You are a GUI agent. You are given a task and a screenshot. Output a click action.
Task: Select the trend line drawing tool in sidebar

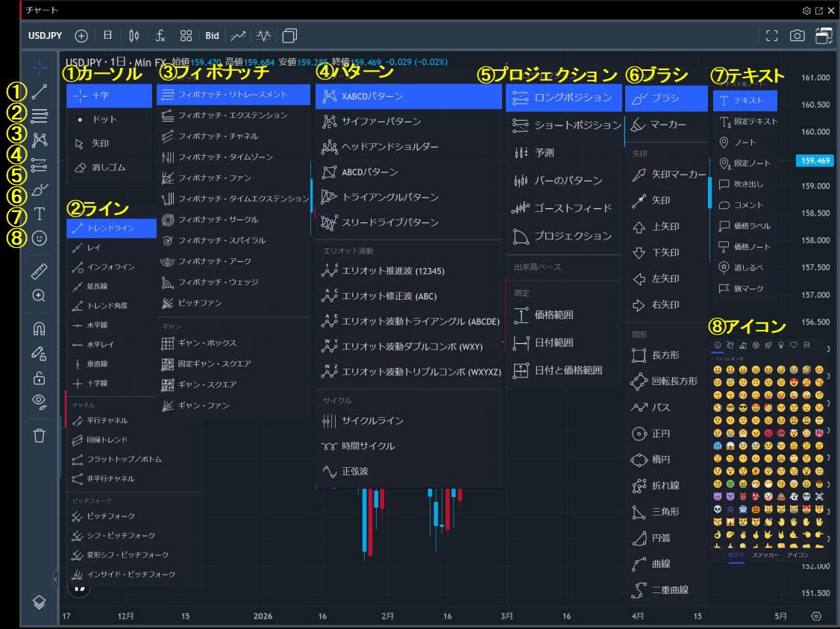40,93
